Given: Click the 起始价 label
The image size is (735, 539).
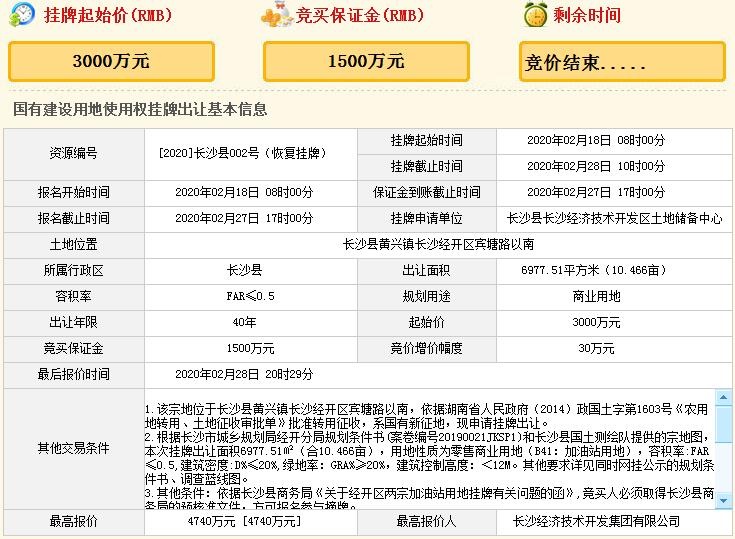Looking at the screenshot, I should (427, 322).
